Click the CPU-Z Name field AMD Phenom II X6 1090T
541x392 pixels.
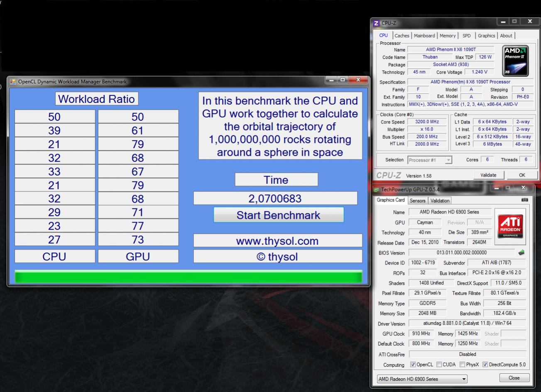(451, 49)
